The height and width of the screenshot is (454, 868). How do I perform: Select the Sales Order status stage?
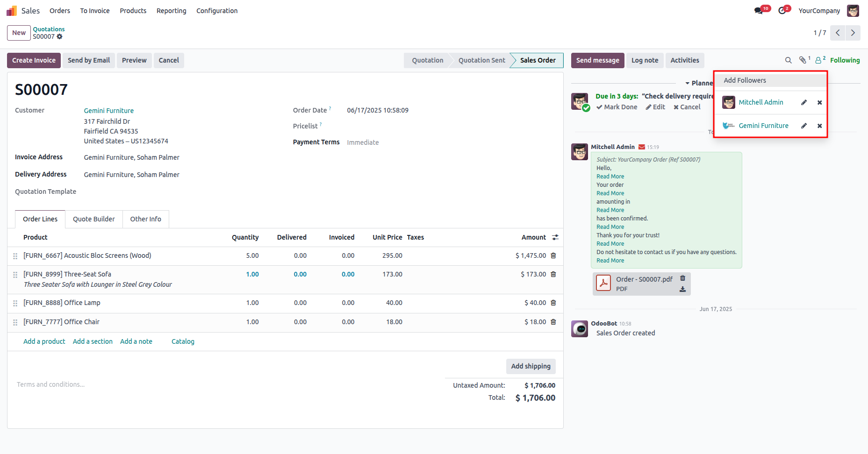[538, 60]
